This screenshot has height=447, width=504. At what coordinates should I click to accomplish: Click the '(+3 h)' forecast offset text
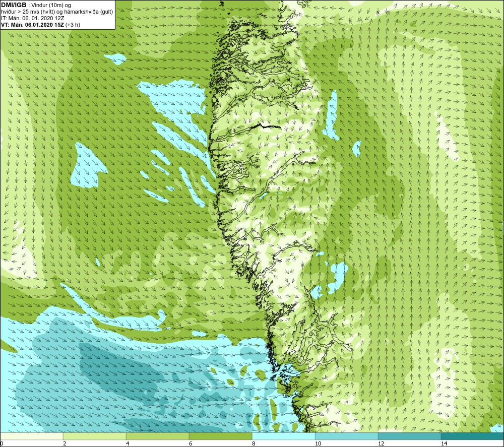[73, 25]
